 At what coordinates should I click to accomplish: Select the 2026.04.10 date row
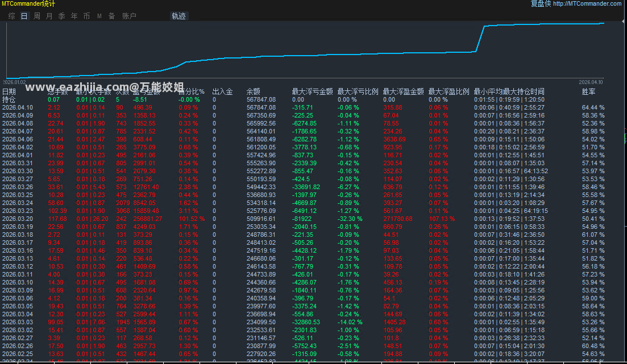click(304, 107)
